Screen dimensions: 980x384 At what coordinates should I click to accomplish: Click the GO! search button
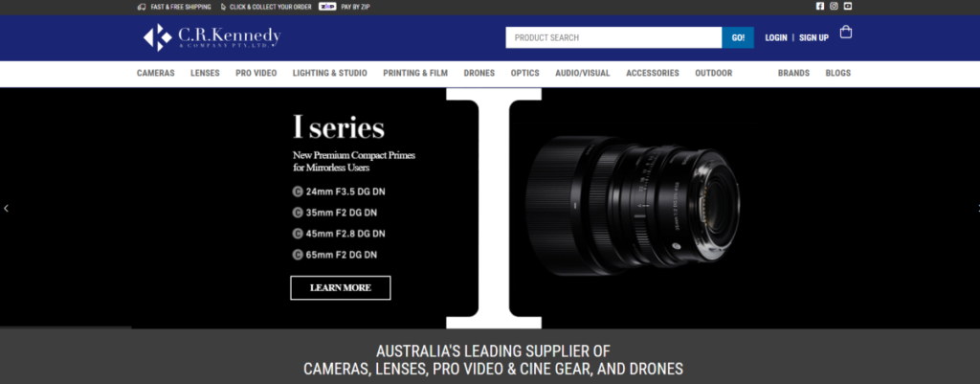tap(738, 37)
